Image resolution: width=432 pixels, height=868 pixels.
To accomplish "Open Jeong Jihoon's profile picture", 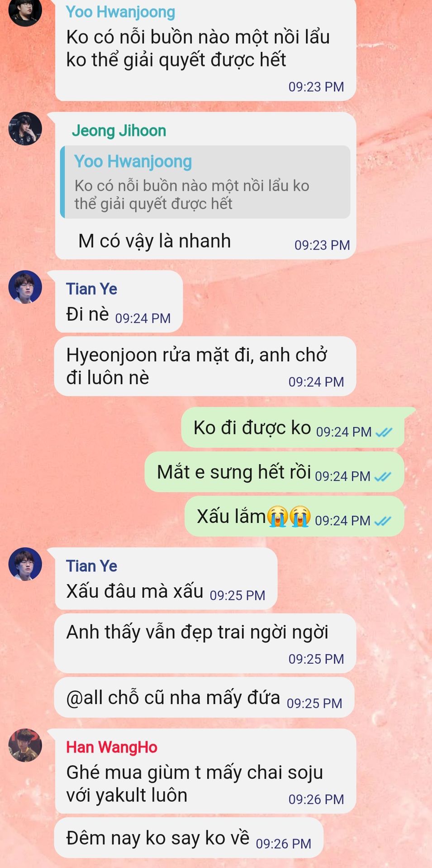I will pyautogui.click(x=25, y=129).
